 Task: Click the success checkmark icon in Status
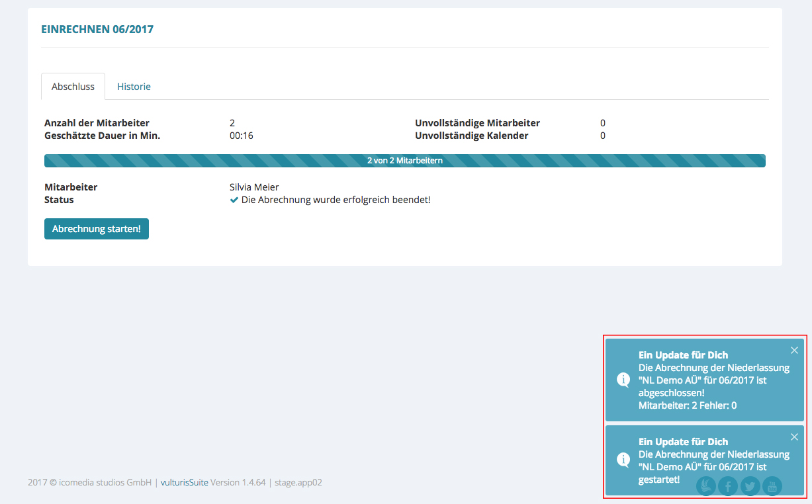point(234,200)
